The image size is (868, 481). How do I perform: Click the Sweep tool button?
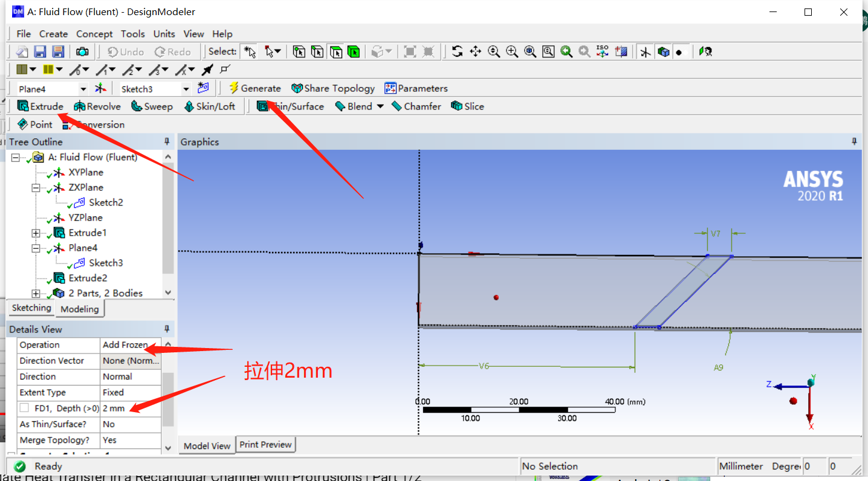pos(151,106)
